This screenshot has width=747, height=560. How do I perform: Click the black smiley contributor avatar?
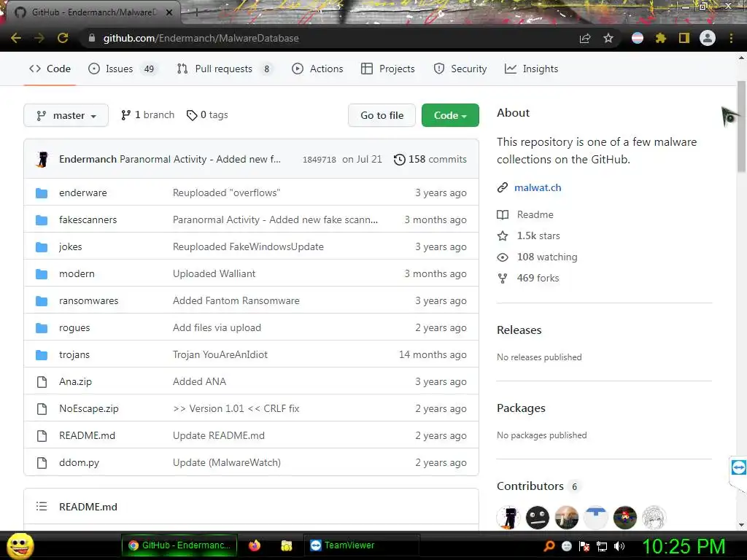(538, 518)
